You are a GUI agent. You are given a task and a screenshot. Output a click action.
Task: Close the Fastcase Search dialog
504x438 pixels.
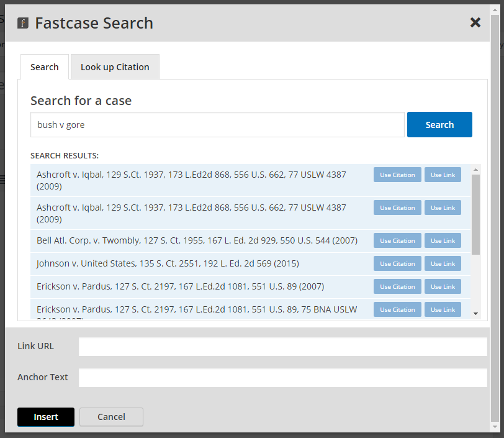475,22
